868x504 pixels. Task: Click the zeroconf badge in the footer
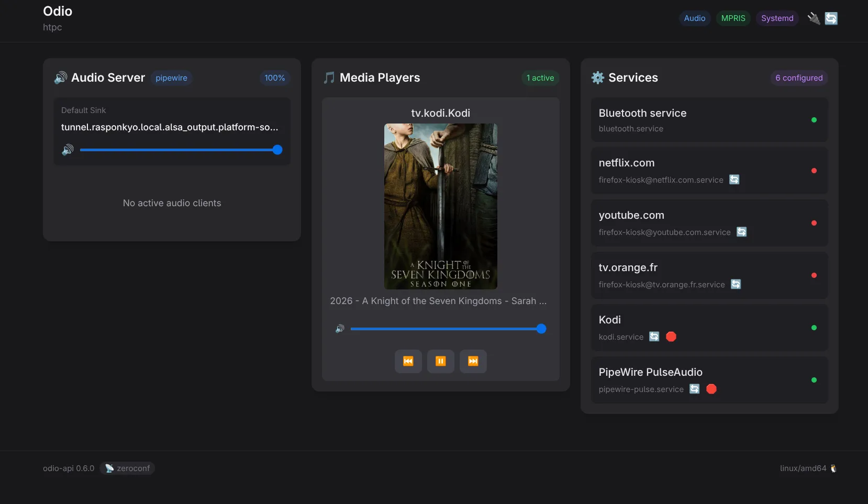coord(127,468)
